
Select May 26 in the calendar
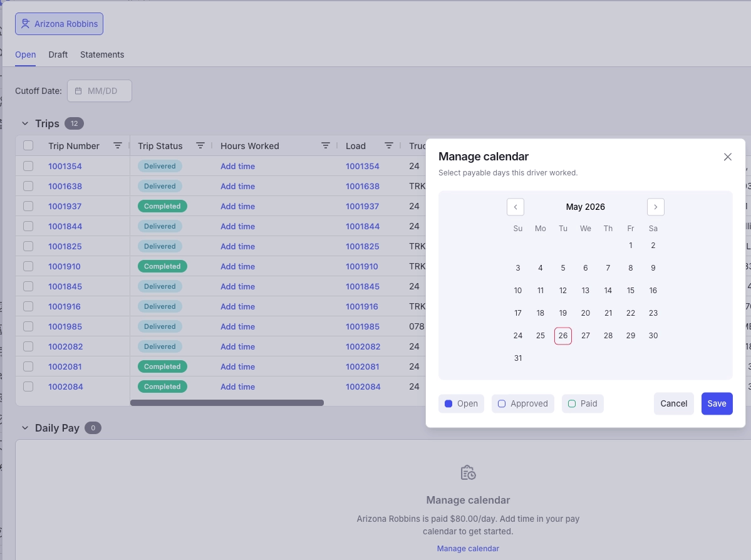point(562,336)
